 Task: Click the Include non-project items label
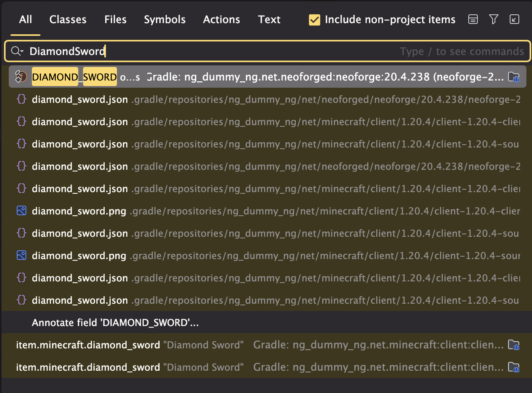coord(390,20)
